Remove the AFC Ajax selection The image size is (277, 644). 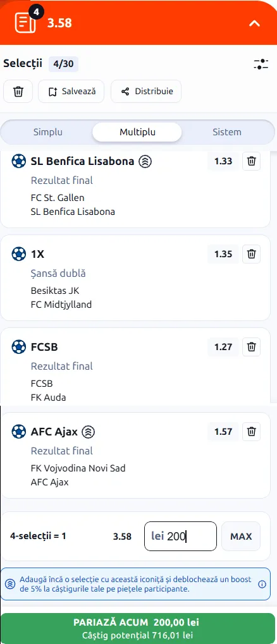coord(251,432)
